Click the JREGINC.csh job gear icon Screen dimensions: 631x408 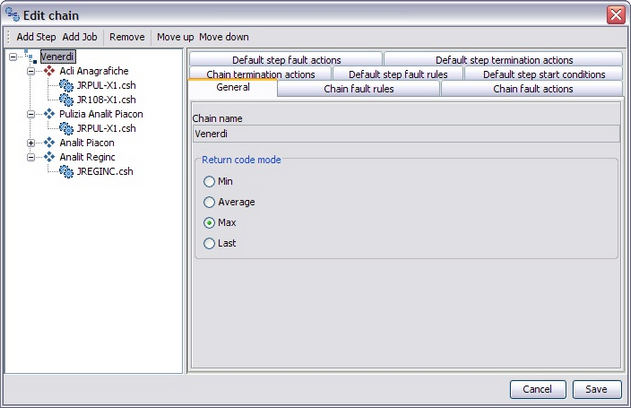[66, 171]
